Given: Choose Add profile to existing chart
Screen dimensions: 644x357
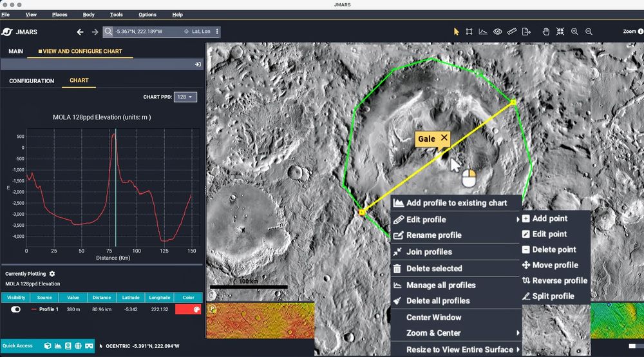Looking at the screenshot, I should pos(456,203).
